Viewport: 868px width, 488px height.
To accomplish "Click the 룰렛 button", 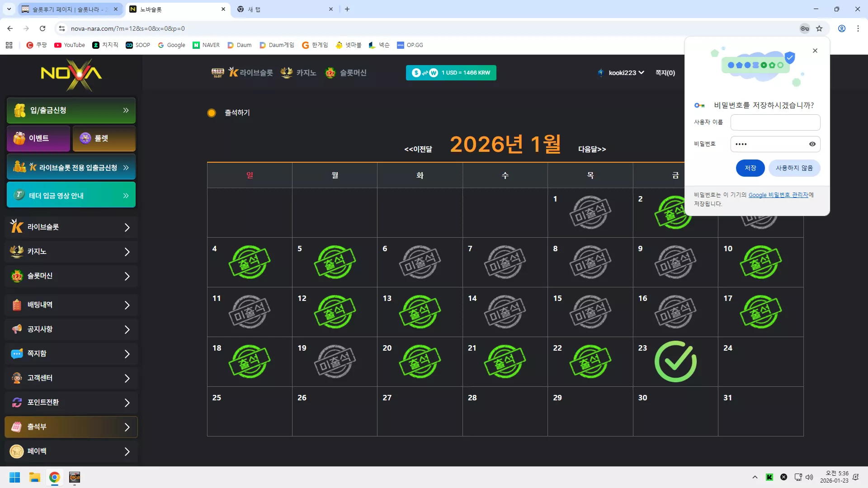I will coord(104,139).
